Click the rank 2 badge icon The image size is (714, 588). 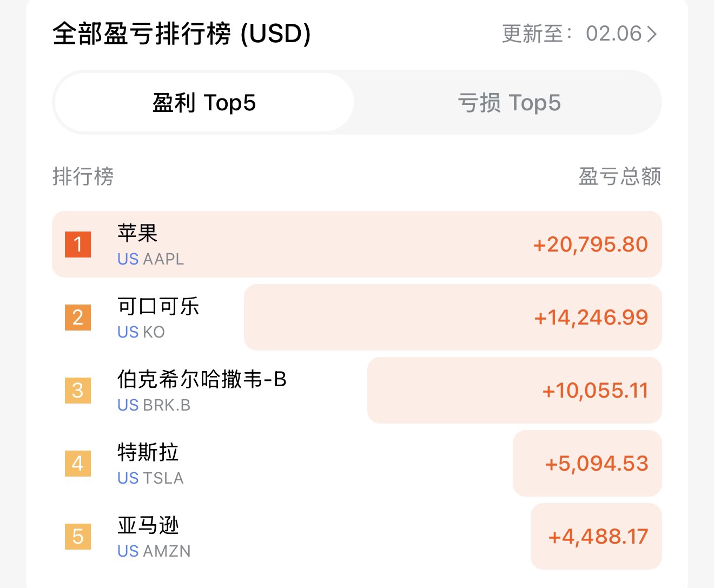78,318
